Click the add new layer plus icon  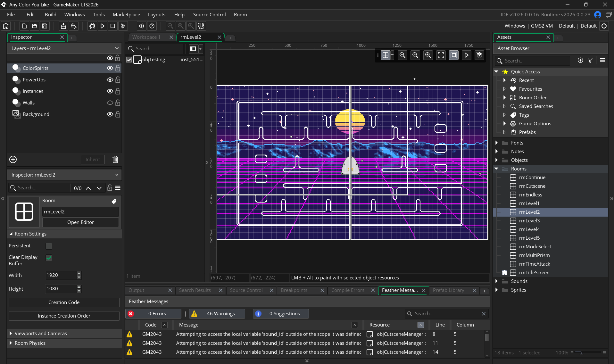tap(13, 159)
